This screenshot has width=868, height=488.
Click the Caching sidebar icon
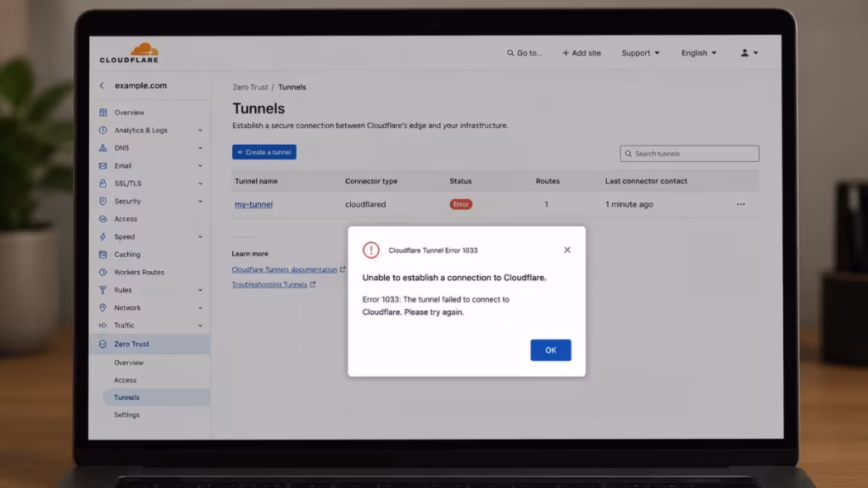(x=103, y=254)
